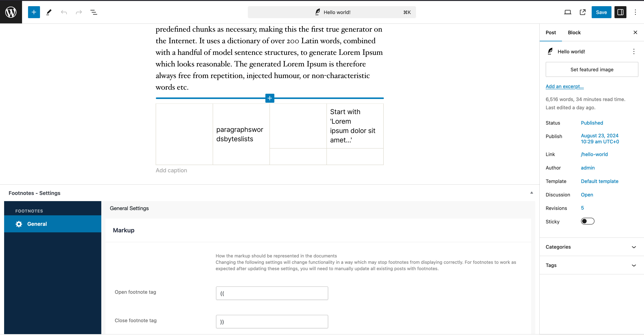This screenshot has width=644, height=336.
Task: Collapse the Footnotes - Settings meta box
Action: pyautogui.click(x=531, y=193)
